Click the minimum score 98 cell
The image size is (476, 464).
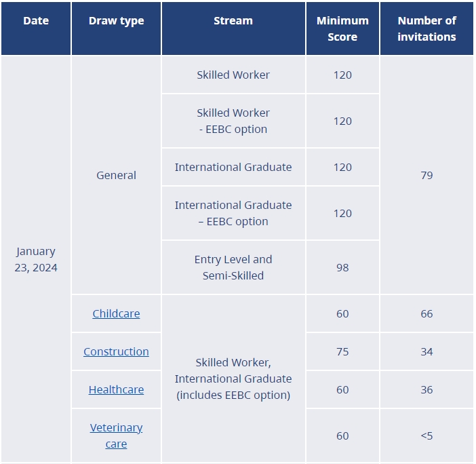tap(342, 267)
